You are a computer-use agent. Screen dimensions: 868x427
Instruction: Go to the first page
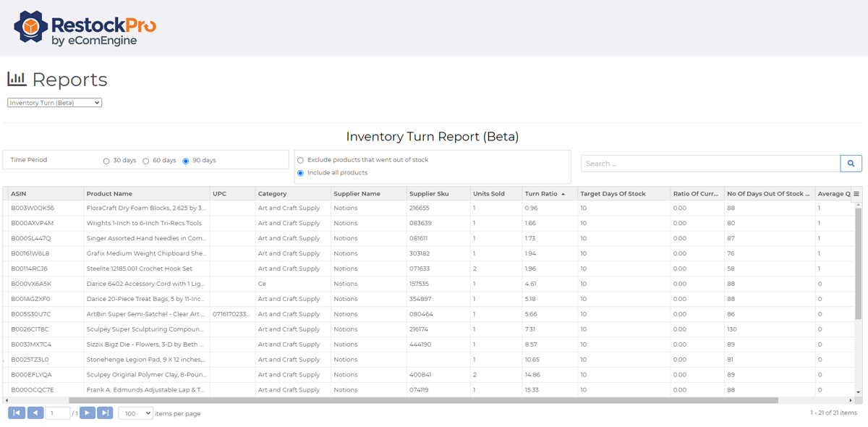[16, 413]
